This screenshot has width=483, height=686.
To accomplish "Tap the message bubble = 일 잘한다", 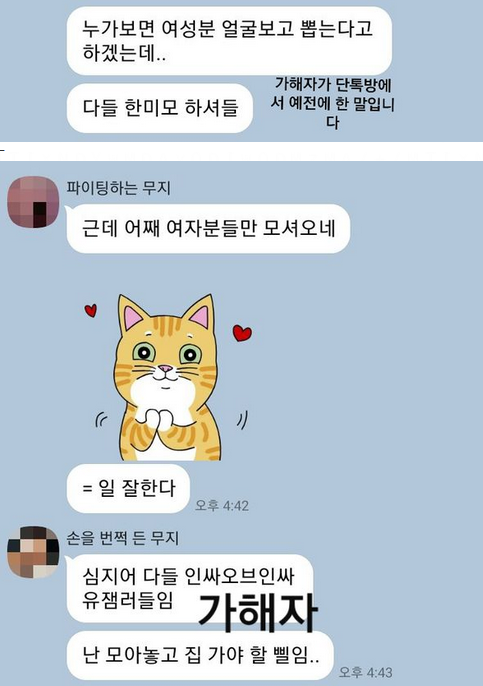I will coord(128,489).
